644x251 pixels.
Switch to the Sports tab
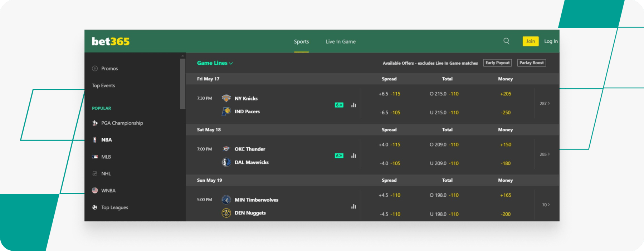[x=301, y=41]
